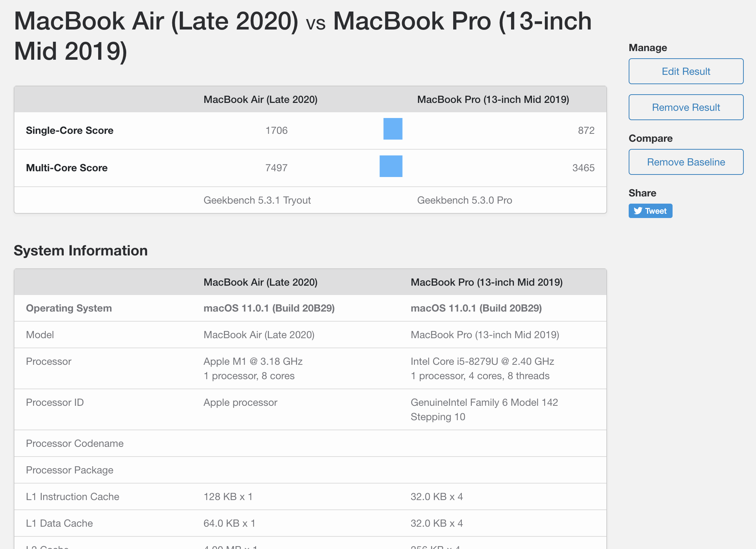The width and height of the screenshot is (756, 549).
Task: Click MacBook Pro header in score table
Action: (493, 100)
